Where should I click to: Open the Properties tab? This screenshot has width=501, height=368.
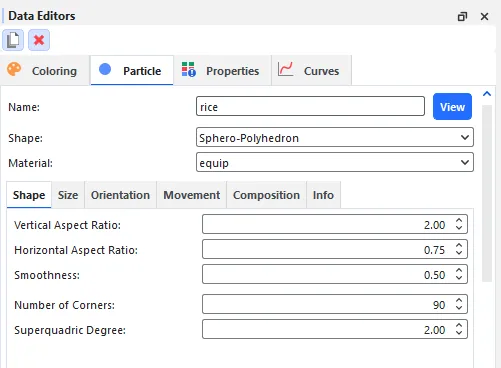(x=222, y=71)
